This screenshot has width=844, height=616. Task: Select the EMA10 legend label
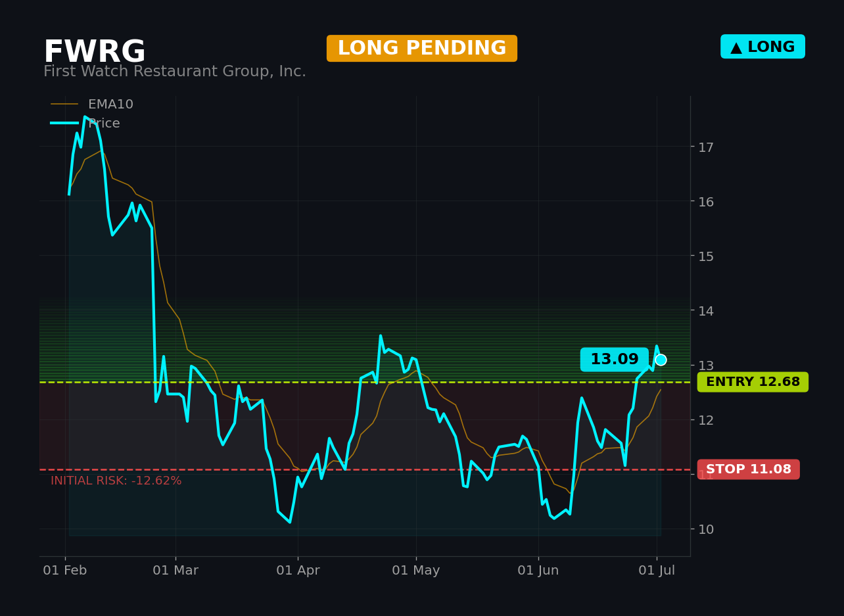[110, 105]
